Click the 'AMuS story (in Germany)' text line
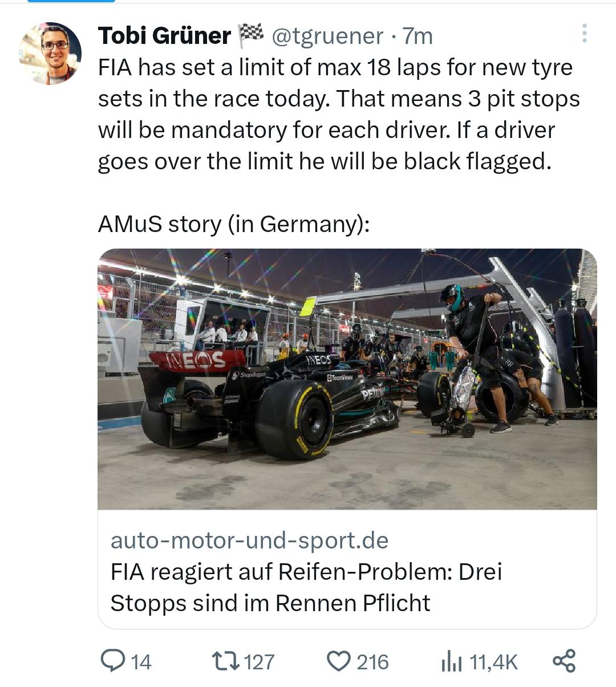 pyautogui.click(x=234, y=224)
